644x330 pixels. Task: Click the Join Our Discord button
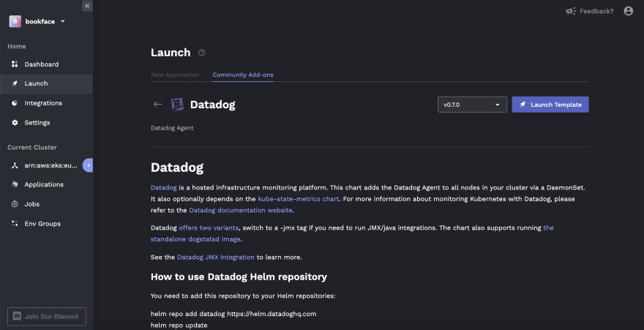point(47,316)
